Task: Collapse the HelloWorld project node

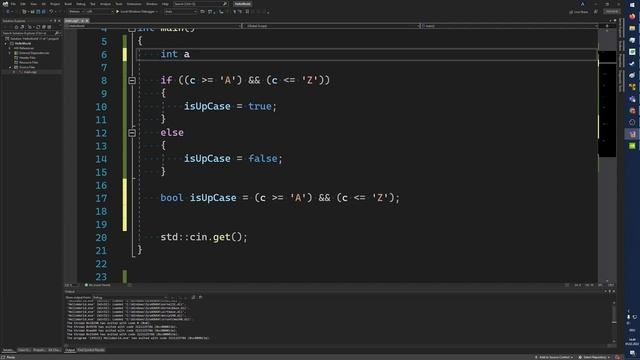Action: pyautogui.click(x=5, y=44)
